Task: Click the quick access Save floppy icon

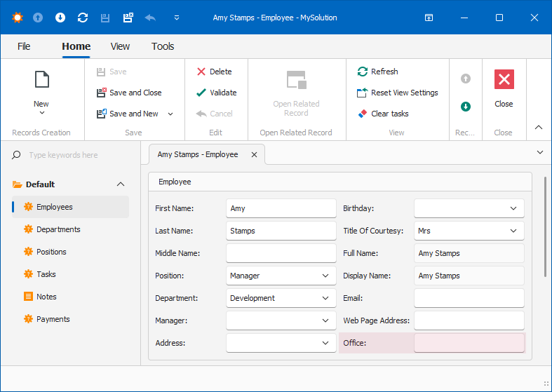Action: [105, 18]
